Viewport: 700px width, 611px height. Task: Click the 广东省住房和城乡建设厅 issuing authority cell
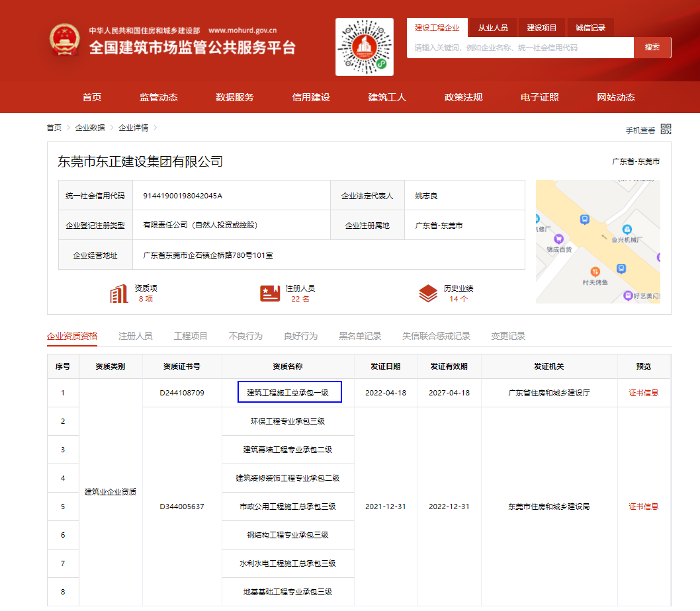coord(549,393)
